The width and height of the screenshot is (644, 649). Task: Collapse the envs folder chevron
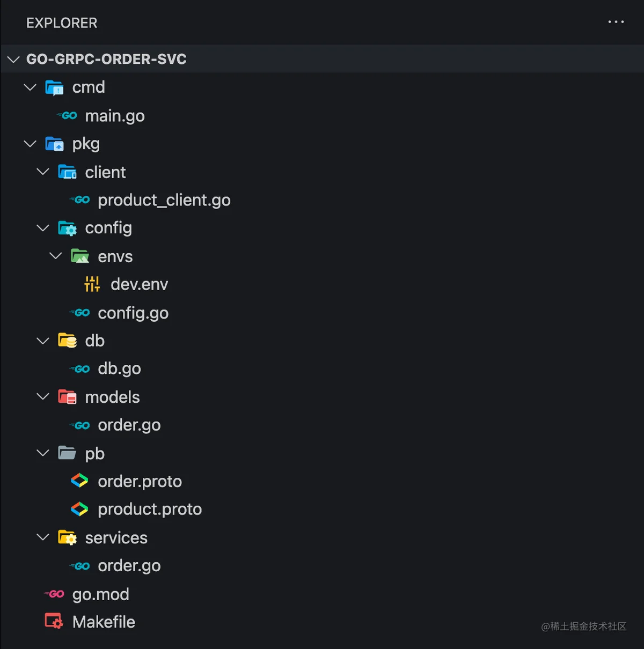[56, 256]
